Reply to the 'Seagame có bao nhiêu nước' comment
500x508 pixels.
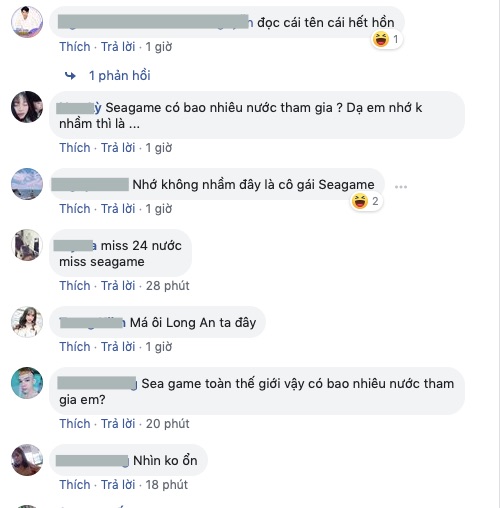118,148
